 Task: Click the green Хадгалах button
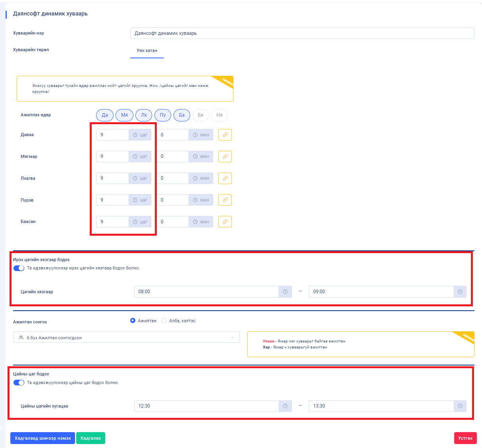(91, 438)
